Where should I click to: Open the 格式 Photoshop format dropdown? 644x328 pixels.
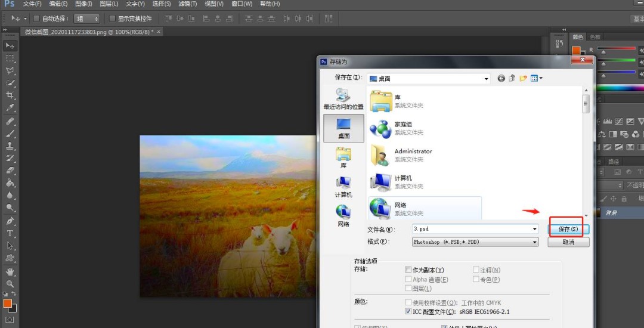(534, 242)
